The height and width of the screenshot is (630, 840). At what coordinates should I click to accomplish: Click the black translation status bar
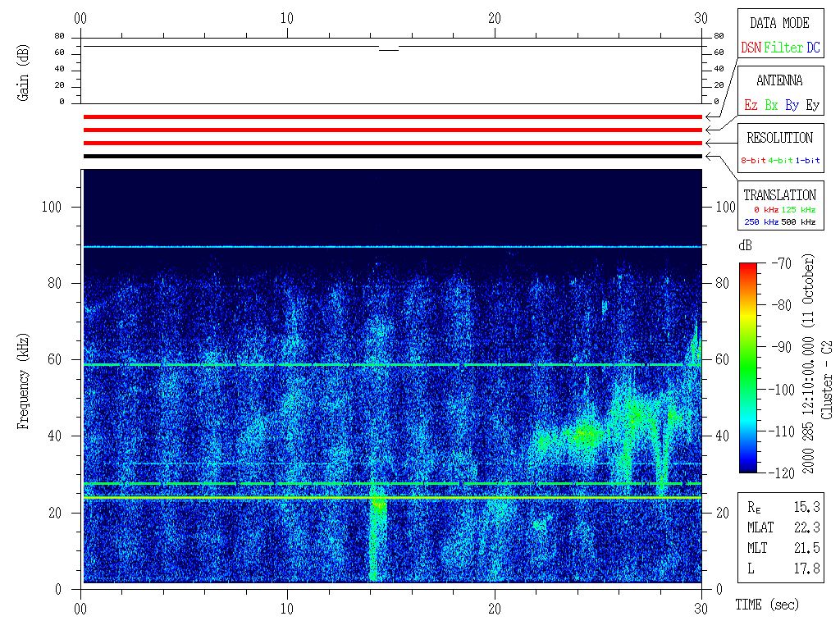pyautogui.click(x=392, y=156)
